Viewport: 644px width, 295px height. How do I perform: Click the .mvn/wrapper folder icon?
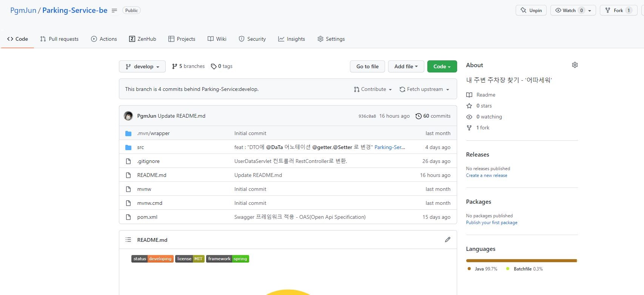pyautogui.click(x=128, y=133)
